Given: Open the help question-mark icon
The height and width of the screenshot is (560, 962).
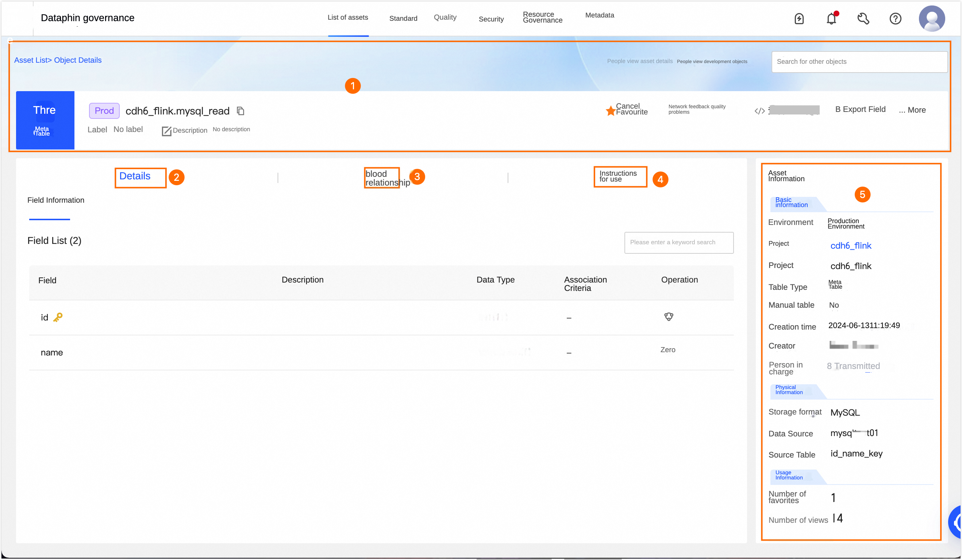Looking at the screenshot, I should tap(895, 19).
